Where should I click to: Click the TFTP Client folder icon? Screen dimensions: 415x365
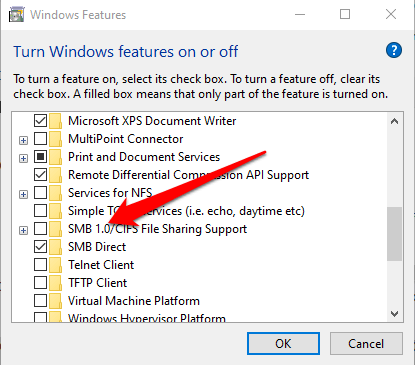click(55, 283)
